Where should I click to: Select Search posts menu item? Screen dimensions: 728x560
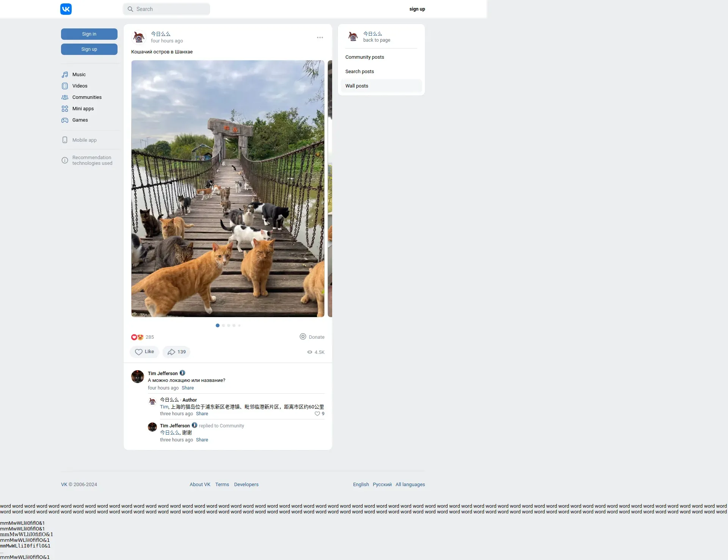[x=359, y=72]
